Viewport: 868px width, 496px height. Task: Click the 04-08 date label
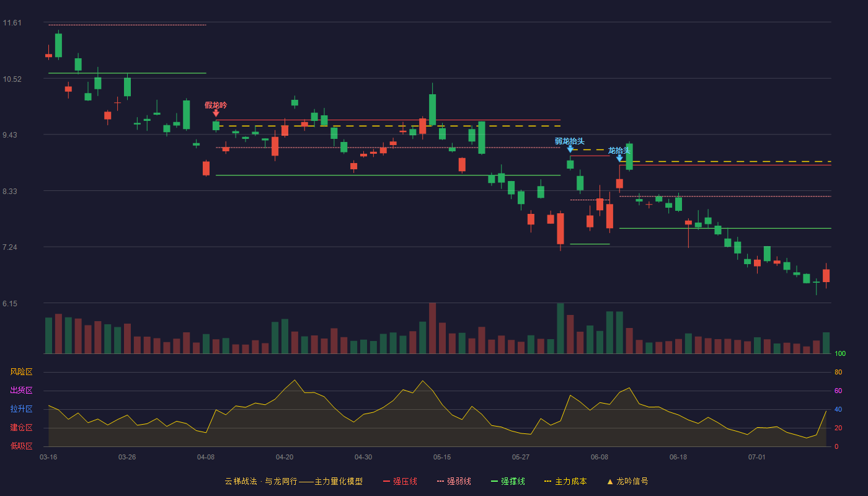pyautogui.click(x=206, y=457)
